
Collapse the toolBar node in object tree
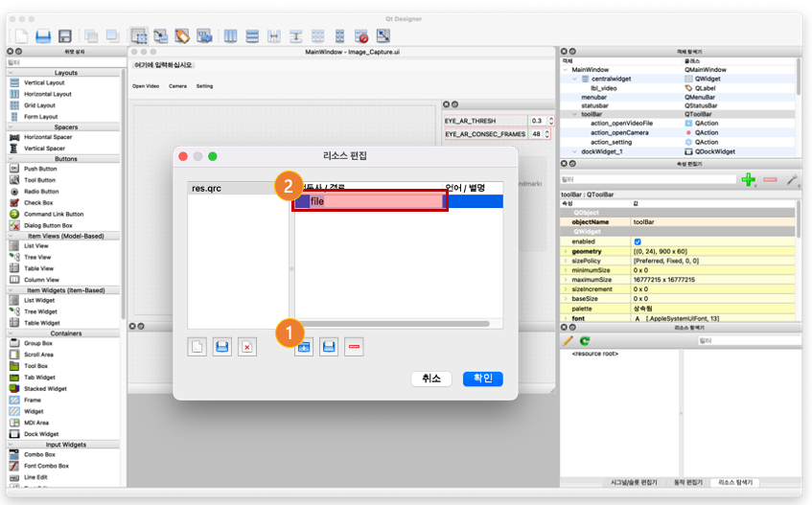575,114
